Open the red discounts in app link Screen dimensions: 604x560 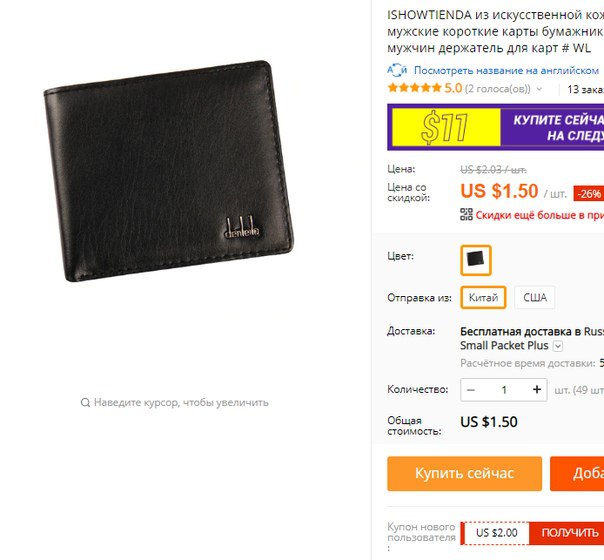tap(540, 215)
